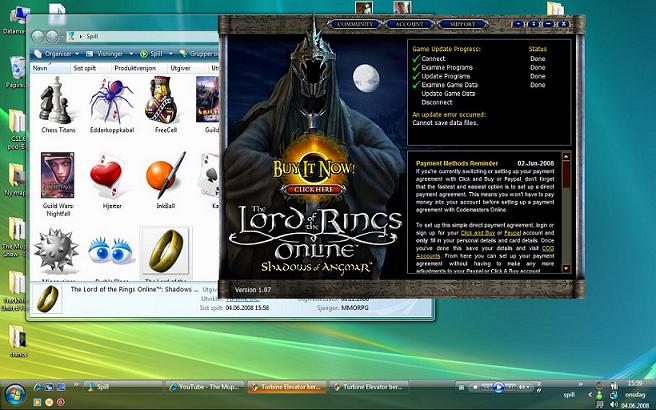Click Internet Explorer quick launch icon

pyautogui.click(x=38, y=387)
